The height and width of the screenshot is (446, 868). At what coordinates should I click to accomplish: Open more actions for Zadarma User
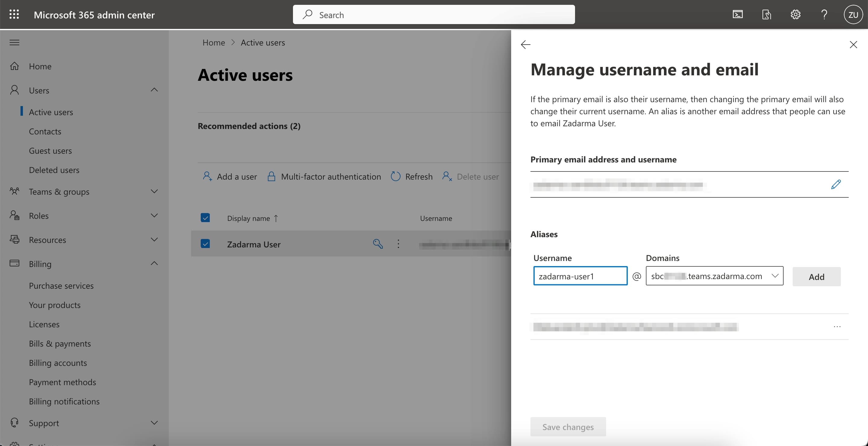click(399, 243)
